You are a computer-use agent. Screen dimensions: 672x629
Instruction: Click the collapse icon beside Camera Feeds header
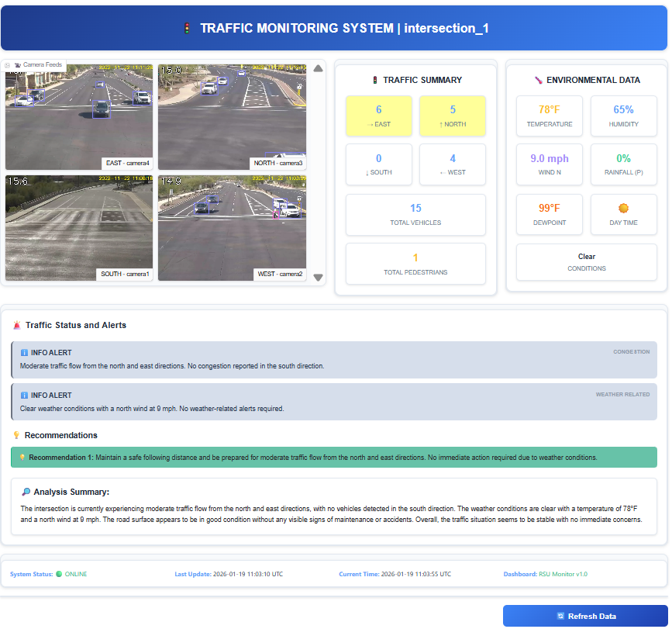(x=7, y=64)
